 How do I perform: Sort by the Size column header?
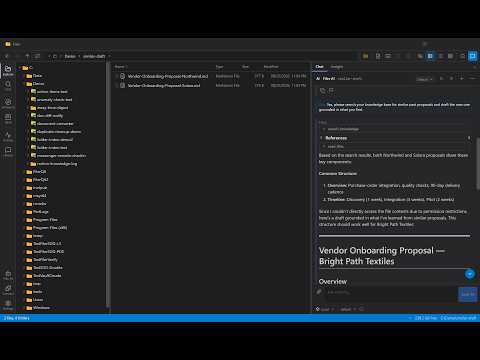tap(246, 67)
